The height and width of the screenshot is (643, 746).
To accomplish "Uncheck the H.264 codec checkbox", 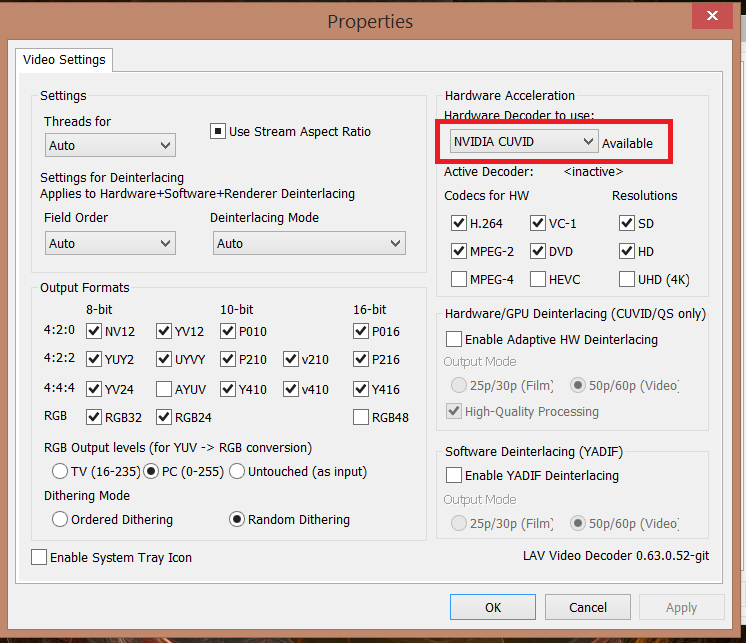I will click(459, 223).
